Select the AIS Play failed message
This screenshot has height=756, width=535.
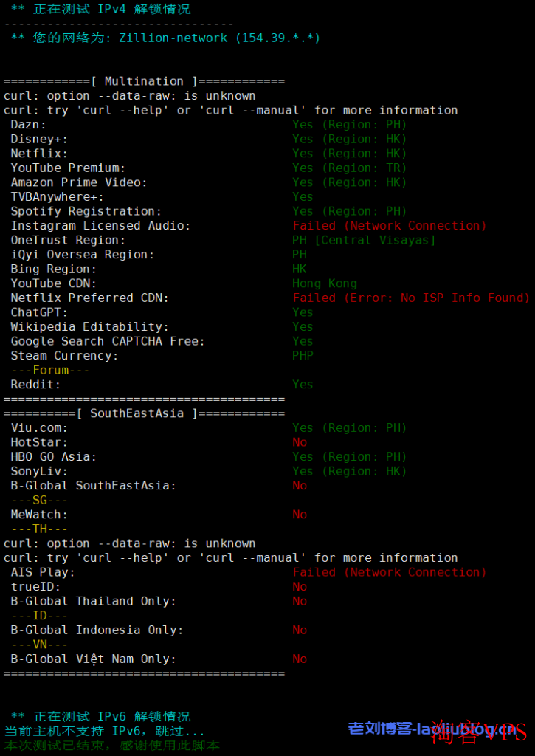click(390, 572)
